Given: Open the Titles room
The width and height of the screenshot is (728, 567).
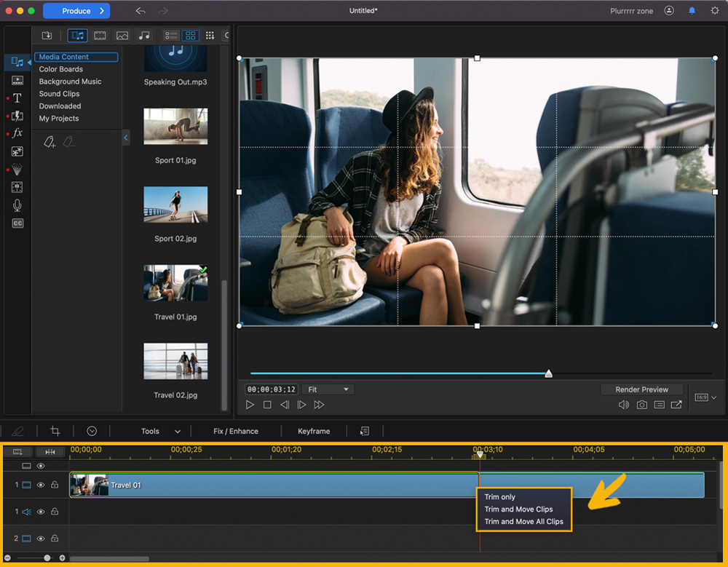Looking at the screenshot, I should (x=17, y=98).
